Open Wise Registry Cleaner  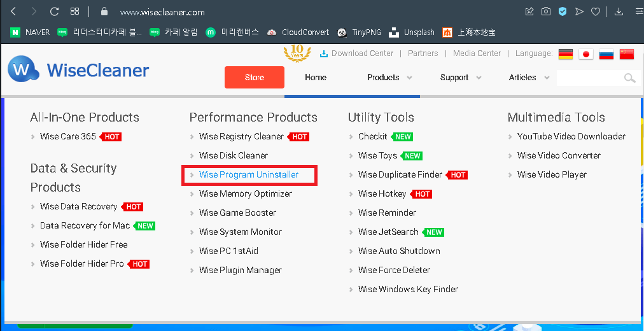242,136
